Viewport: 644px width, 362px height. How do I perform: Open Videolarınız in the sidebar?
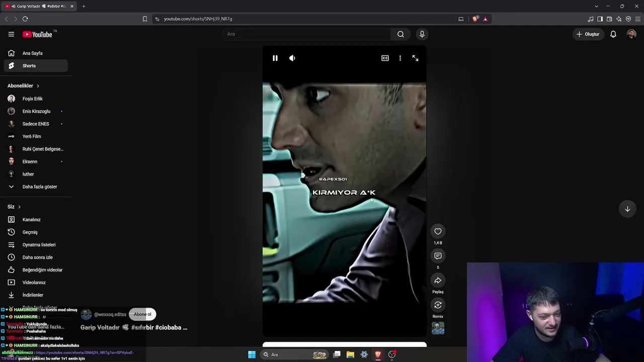tap(36, 283)
